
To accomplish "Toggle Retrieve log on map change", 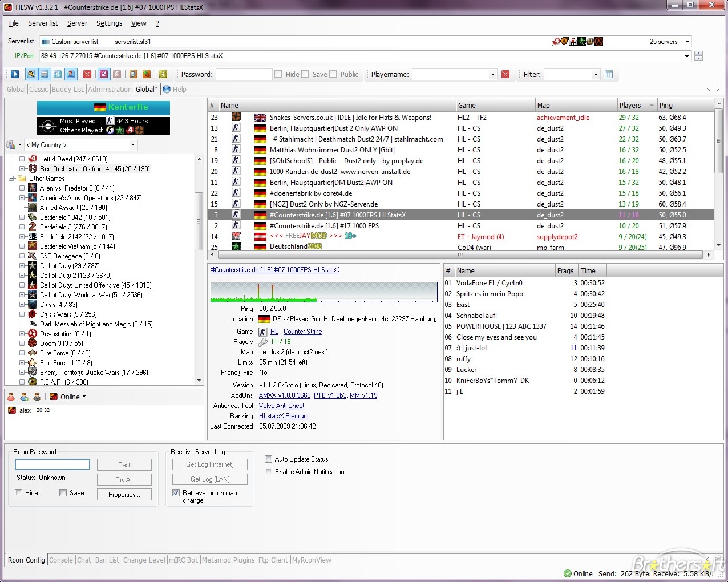I will tap(176, 493).
